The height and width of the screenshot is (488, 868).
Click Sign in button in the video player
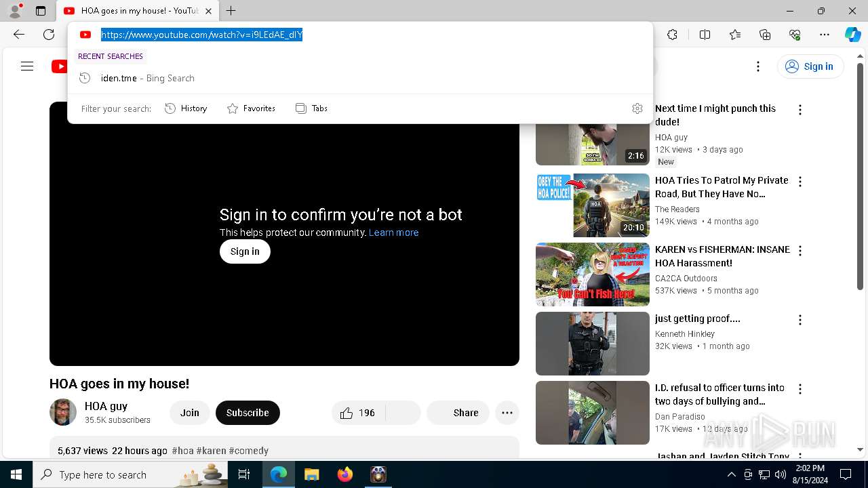click(x=245, y=251)
